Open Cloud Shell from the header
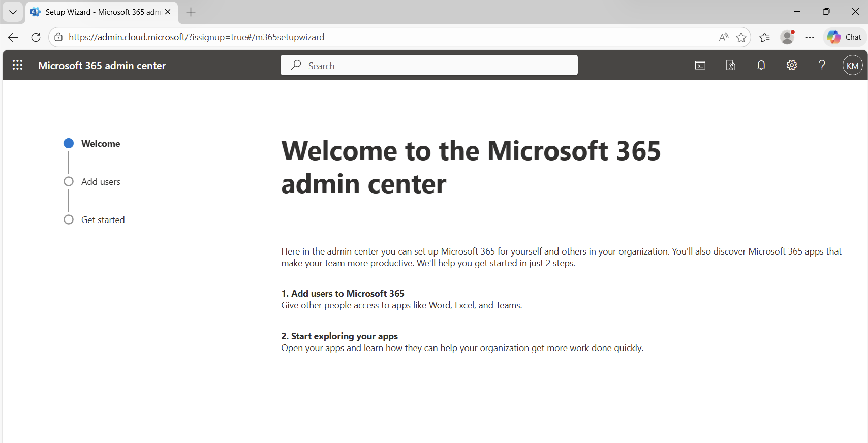Image resolution: width=868 pixels, height=443 pixels. tap(700, 65)
